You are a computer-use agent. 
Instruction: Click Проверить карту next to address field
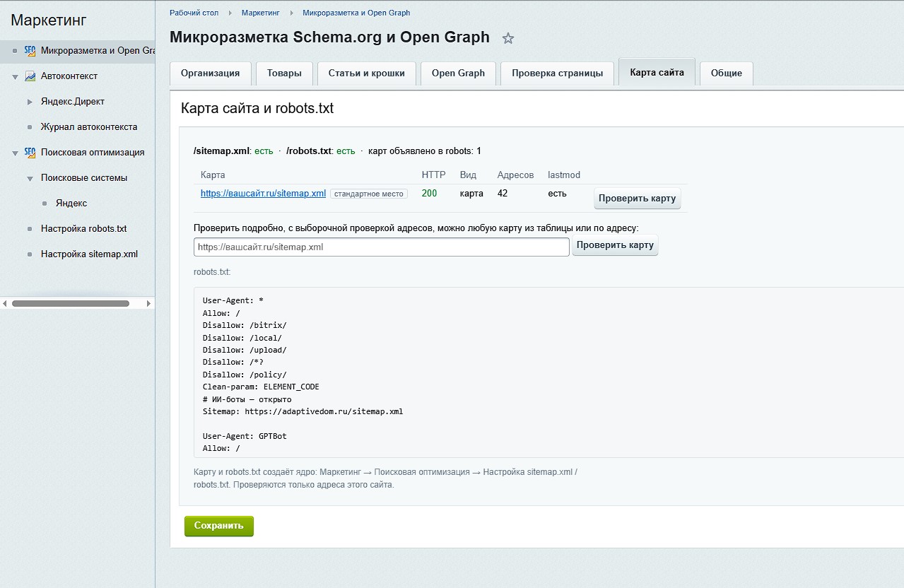point(615,245)
